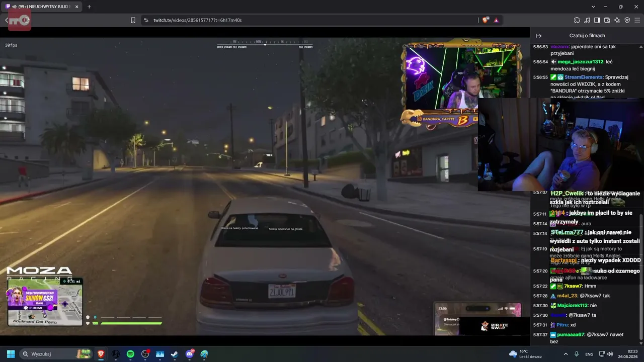Click the chat panel vertical scrollbar
This screenshot has width=644, height=362.
641,277
